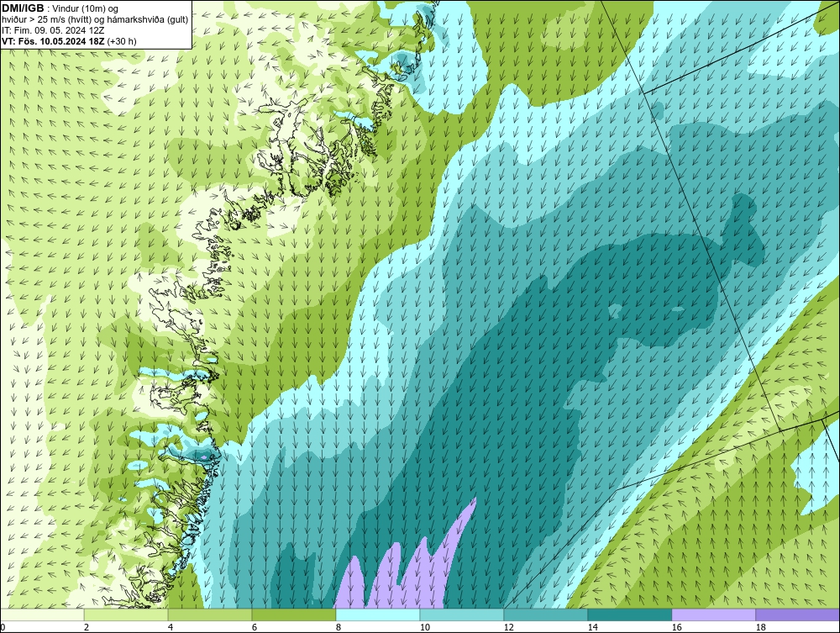Click the 'VT: Fös. 10.05.2024 18Z' valid time
Screen dimensions: 840x633
[x=54, y=41]
